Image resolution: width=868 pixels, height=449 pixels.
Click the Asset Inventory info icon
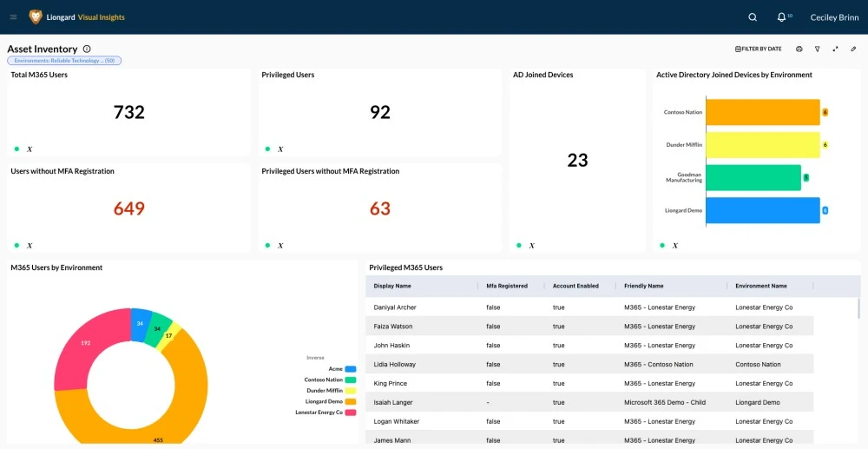pyautogui.click(x=87, y=50)
